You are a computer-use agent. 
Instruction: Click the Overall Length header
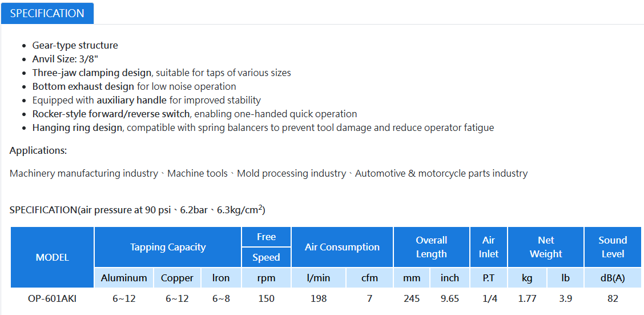431,247
